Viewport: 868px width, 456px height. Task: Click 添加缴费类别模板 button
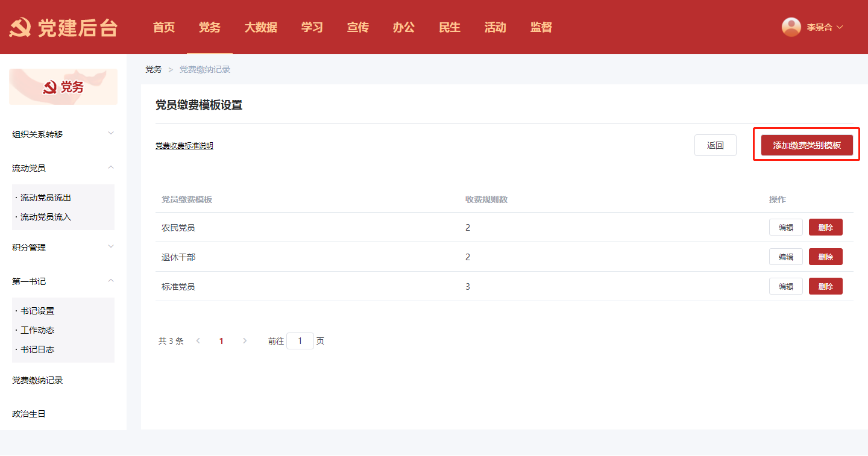coord(807,145)
